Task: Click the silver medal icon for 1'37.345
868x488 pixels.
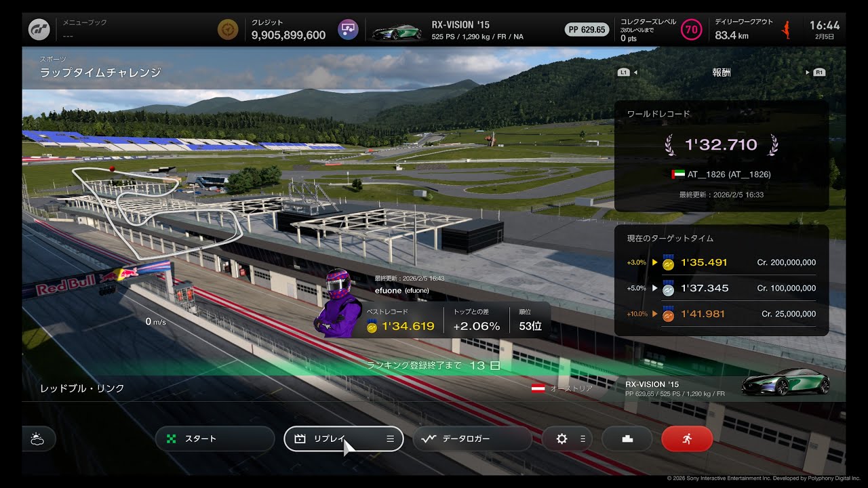Action: (x=668, y=288)
